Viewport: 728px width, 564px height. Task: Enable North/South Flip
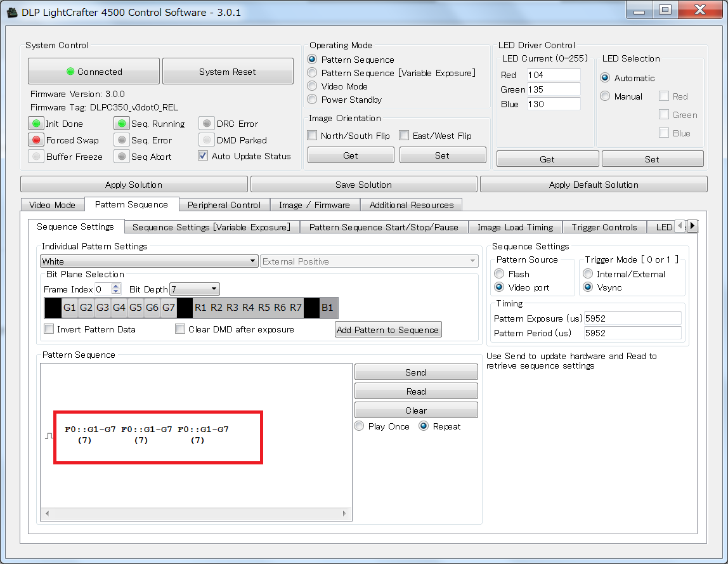312,135
